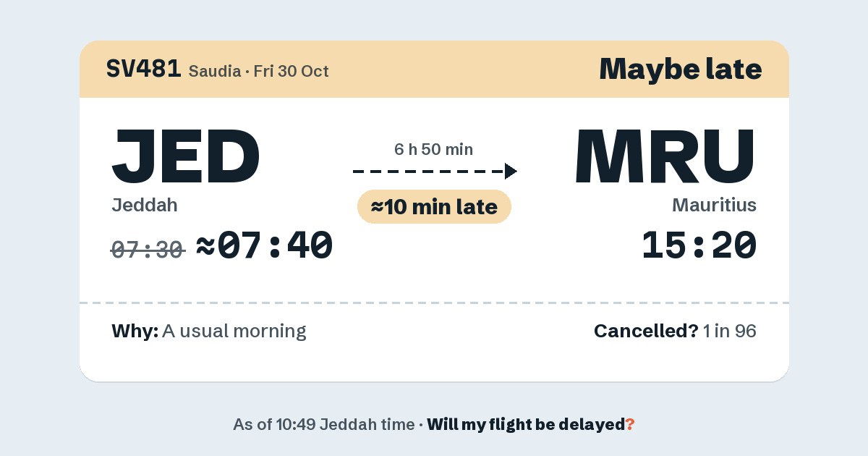Click the tan header bar of the card
Viewport: 868px width, 456px height.
coord(434,69)
